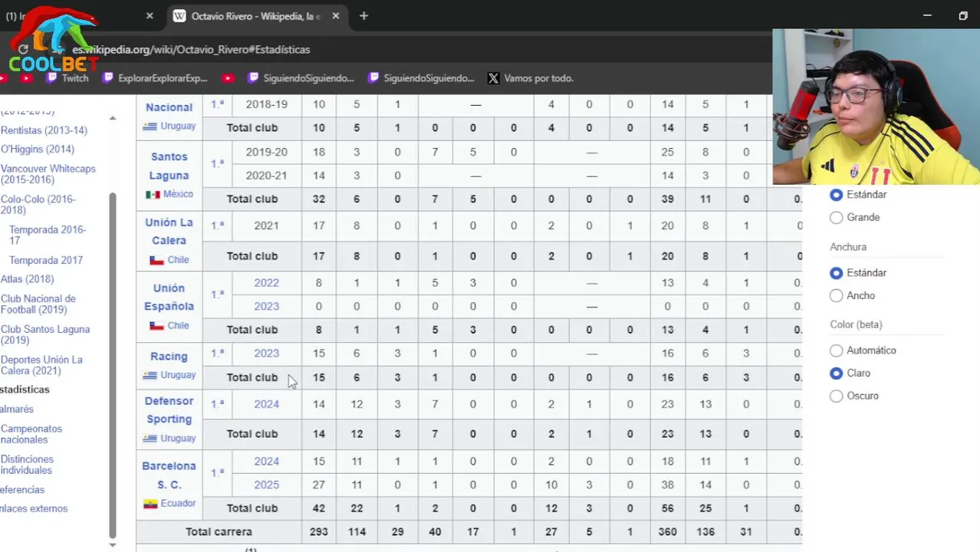Image resolution: width=980 pixels, height=552 pixels.
Task: Open the ExplorarExplorar Twitch bookmark
Action: click(155, 78)
